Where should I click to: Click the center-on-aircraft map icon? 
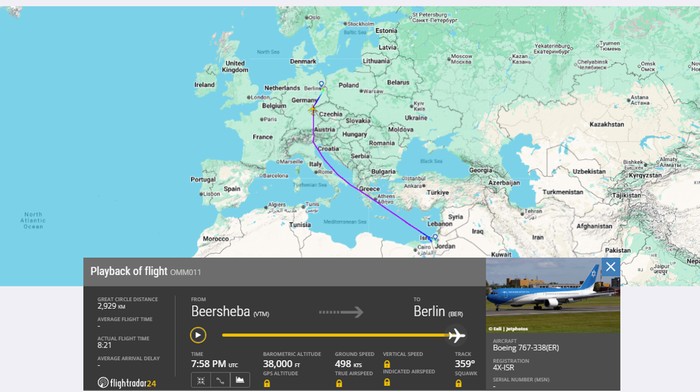201,380
